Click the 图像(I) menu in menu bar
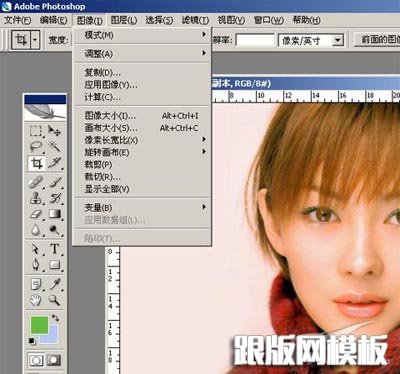The image size is (400, 374). [x=89, y=20]
